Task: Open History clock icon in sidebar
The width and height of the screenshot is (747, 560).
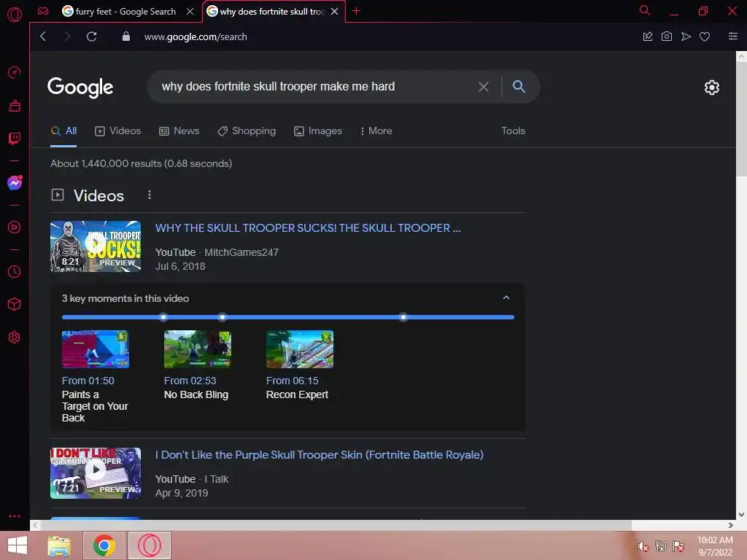Action: tap(15, 271)
